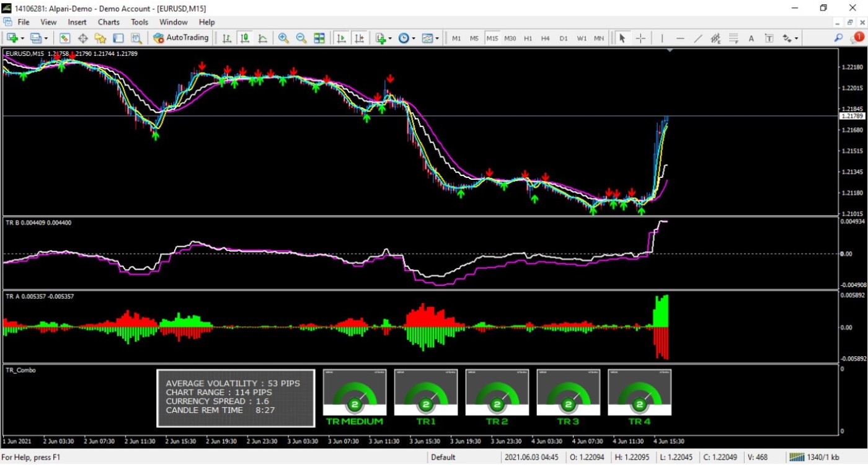
Task: Open the Insert menu
Action: point(77,22)
